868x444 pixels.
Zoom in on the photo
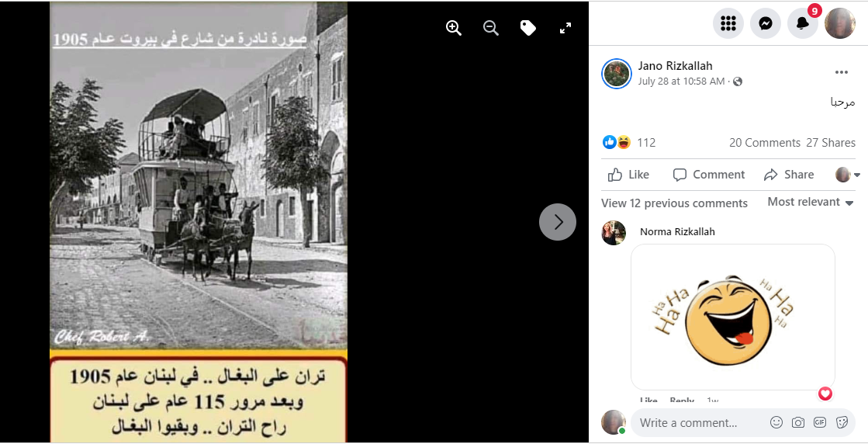point(453,28)
